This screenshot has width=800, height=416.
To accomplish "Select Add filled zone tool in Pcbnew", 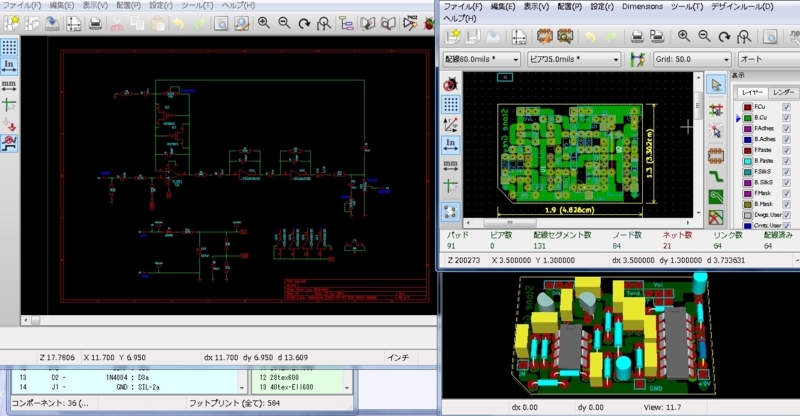I will [x=716, y=197].
